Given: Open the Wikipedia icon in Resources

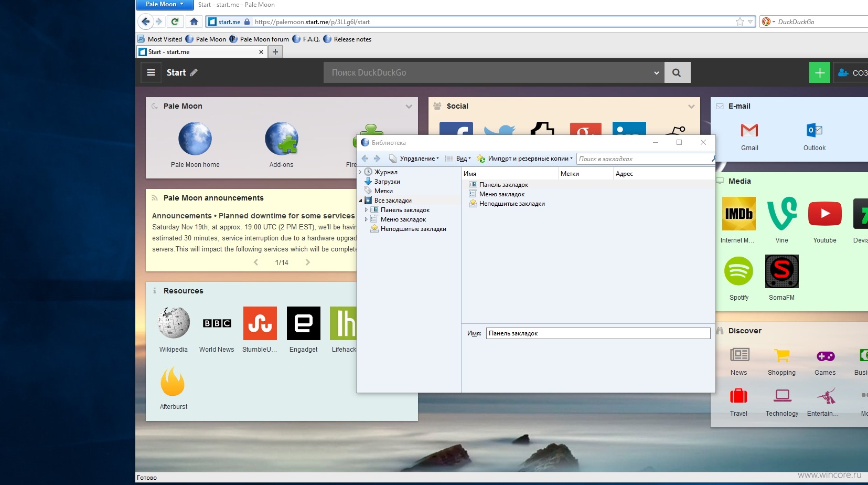Looking at the screenshot, I should click(174, 323).
